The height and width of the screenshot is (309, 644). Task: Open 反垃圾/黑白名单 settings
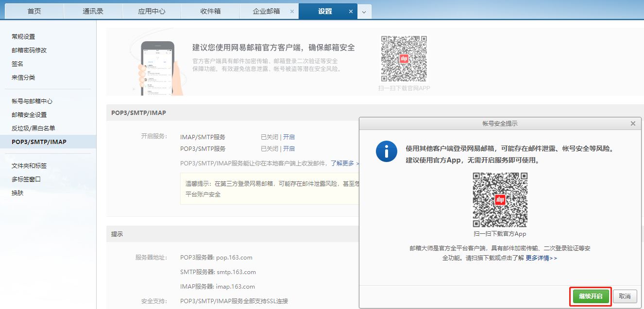(x=33, y=128)
